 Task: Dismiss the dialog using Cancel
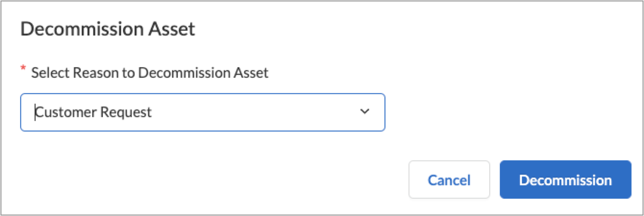point(449,180)
